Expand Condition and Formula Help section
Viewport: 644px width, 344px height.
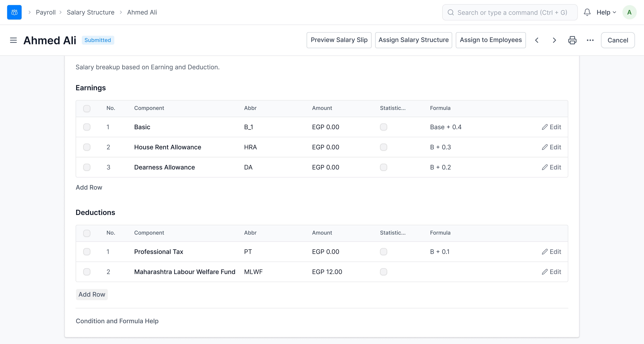point(117,321)
